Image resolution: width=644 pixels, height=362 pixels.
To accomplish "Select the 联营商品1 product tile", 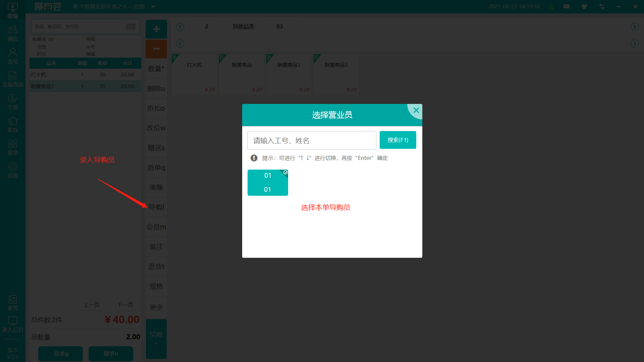I will pyautogui.click(x=289, y=74).
